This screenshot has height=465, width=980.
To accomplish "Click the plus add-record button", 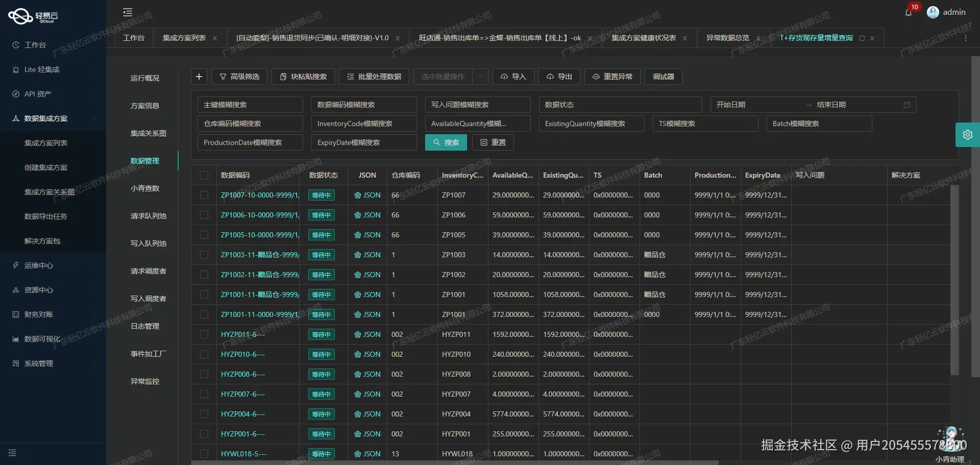I will click(199, 77).
